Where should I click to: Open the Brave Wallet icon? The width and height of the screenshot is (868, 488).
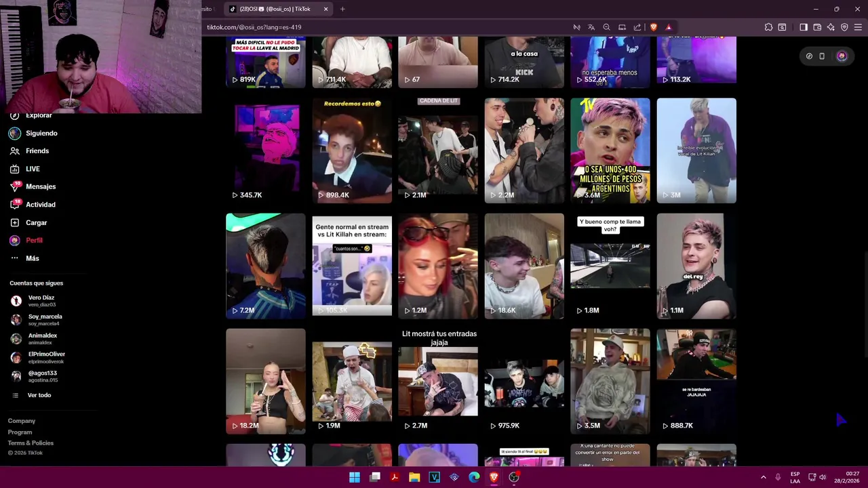[x=817, y=27]
